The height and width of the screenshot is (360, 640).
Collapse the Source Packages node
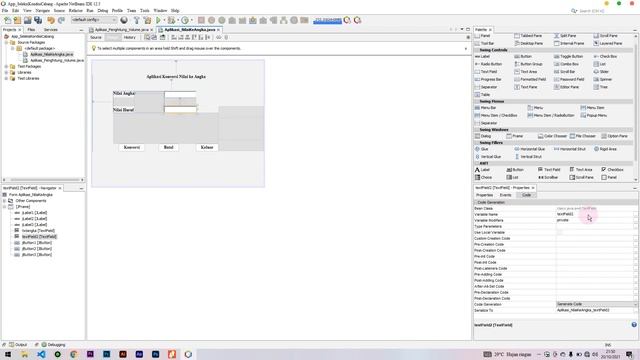pyautogui.click(x=6, y=42)
